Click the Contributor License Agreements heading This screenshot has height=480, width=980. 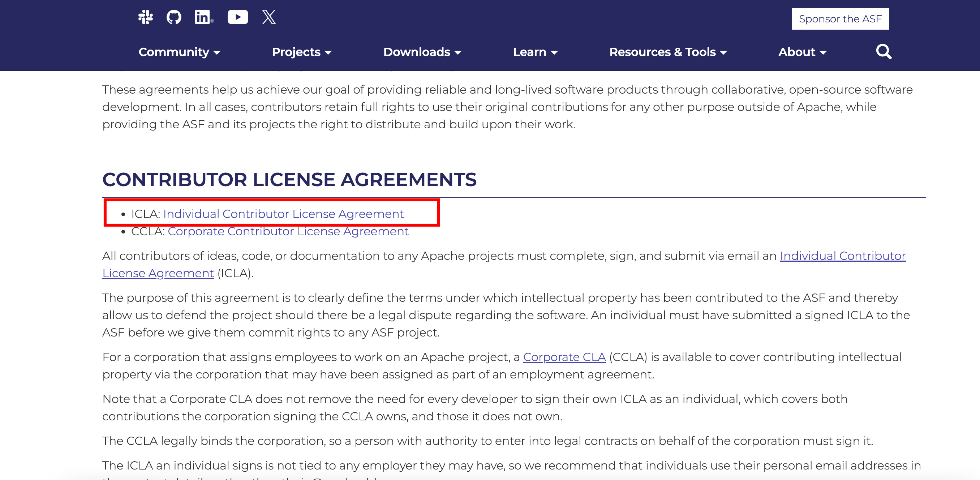(289, 180)
